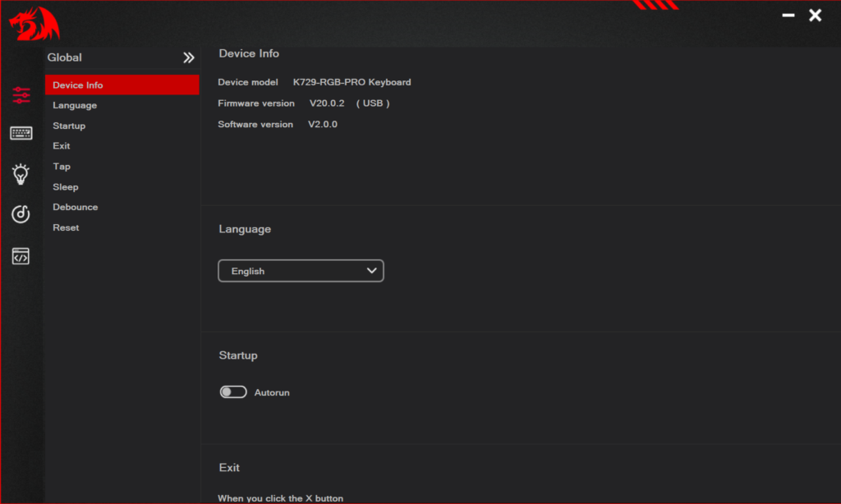This screenshot has width=841, height=504.
Task: Open the lighting settings via light bulb icon
Action: tap(21, 174)
